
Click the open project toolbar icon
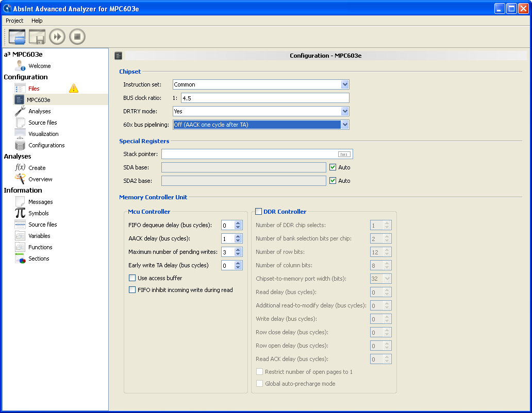click(17, 37)
